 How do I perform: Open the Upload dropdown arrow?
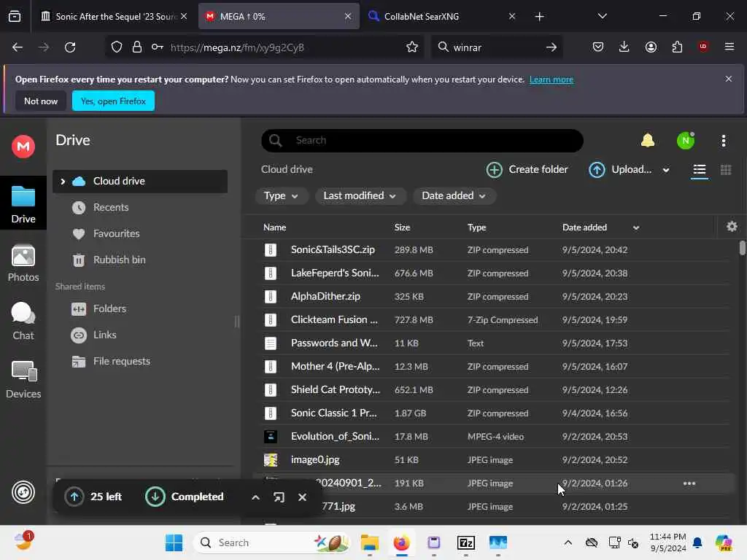pyautogui.click(x=666, y=170)
